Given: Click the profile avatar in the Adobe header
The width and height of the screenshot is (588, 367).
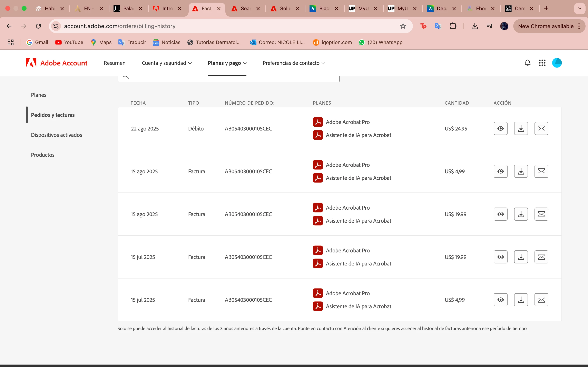Looking at the screenshot, I should (557, 63).
